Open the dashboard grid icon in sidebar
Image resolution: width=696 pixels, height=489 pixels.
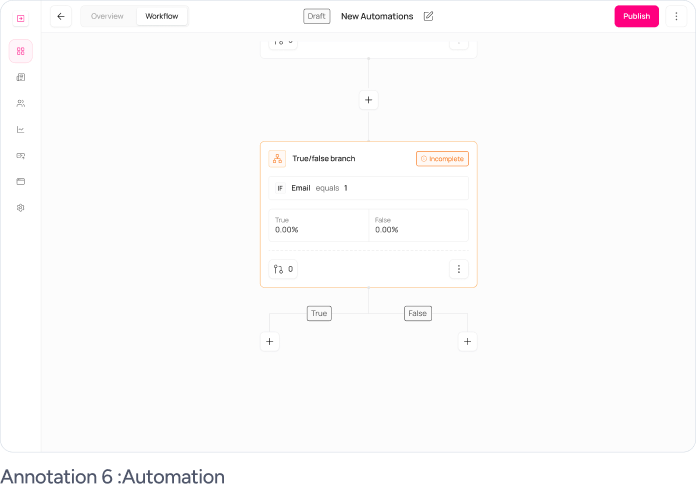pyautogui.click(x=20, y=51)
